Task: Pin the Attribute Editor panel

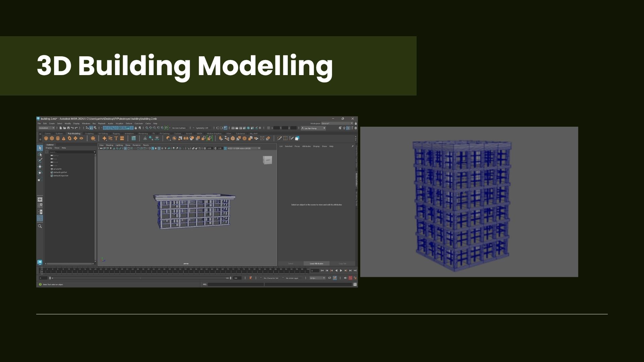Action: coord(353,146)
